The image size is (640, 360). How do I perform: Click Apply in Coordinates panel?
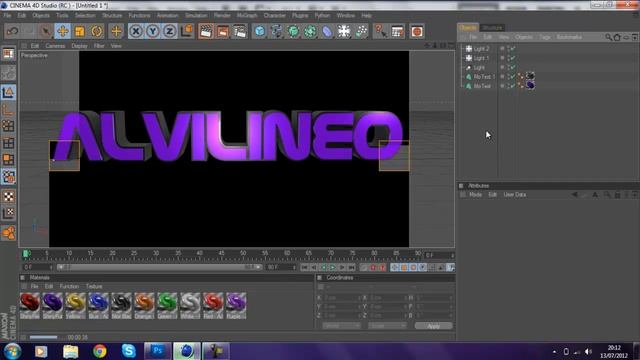click(x=433, y=326)
